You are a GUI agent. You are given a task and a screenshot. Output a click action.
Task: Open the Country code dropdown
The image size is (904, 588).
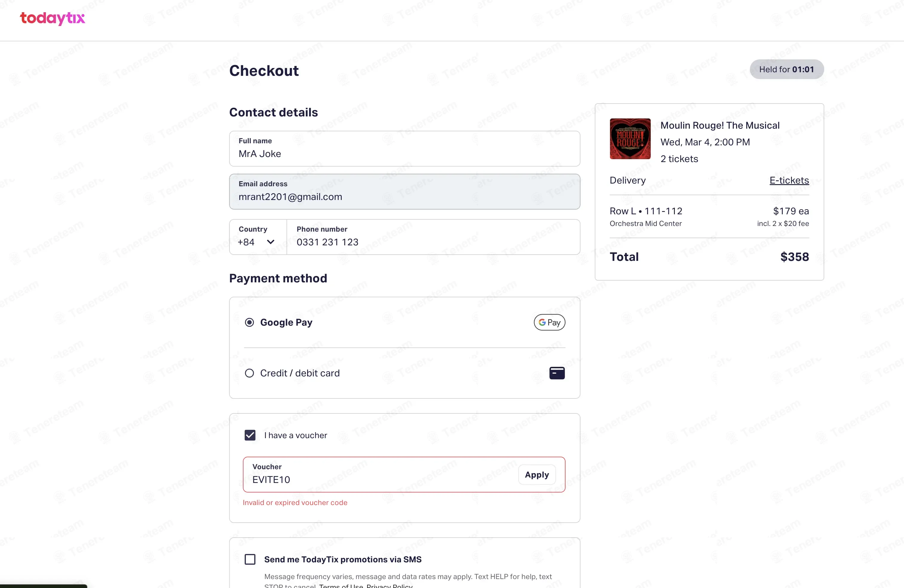[258, 237]
